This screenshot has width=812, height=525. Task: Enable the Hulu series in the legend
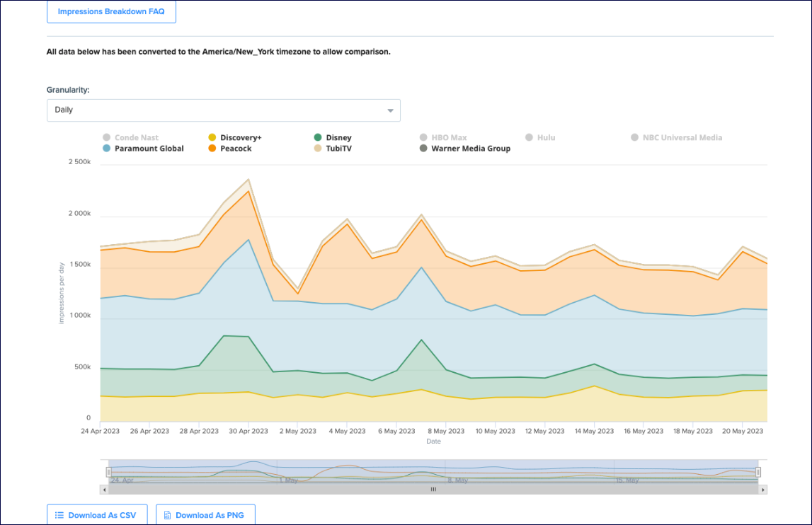tap(541, 137)
